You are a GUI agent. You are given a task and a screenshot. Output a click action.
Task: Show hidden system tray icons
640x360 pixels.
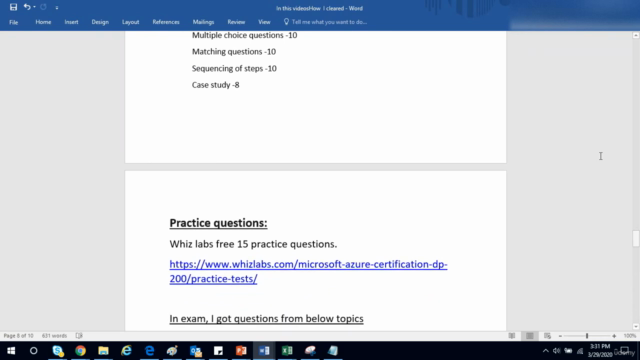tap(545, 351)
